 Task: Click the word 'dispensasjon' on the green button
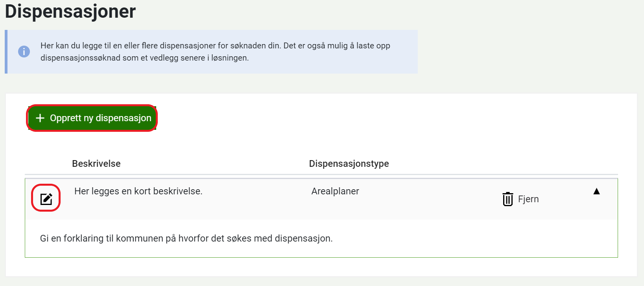124,118
